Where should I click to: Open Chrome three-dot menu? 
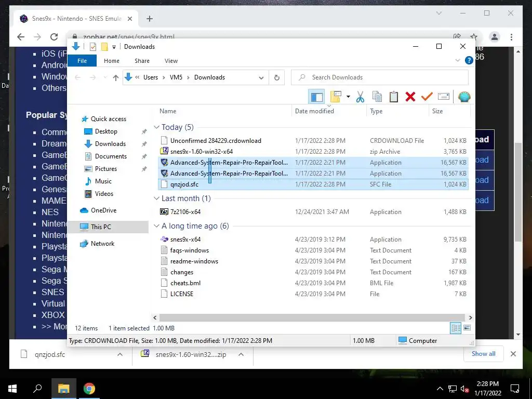click(x=511, y=37)
